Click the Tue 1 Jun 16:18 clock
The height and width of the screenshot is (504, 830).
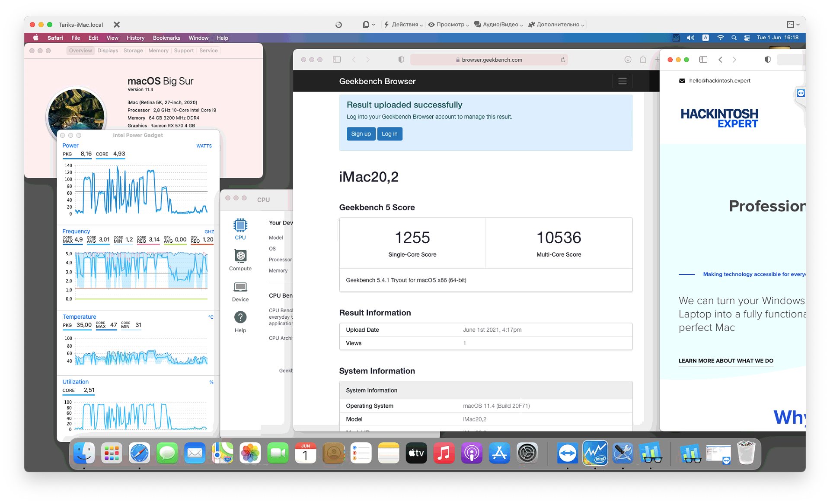click(x=777, y=38)
